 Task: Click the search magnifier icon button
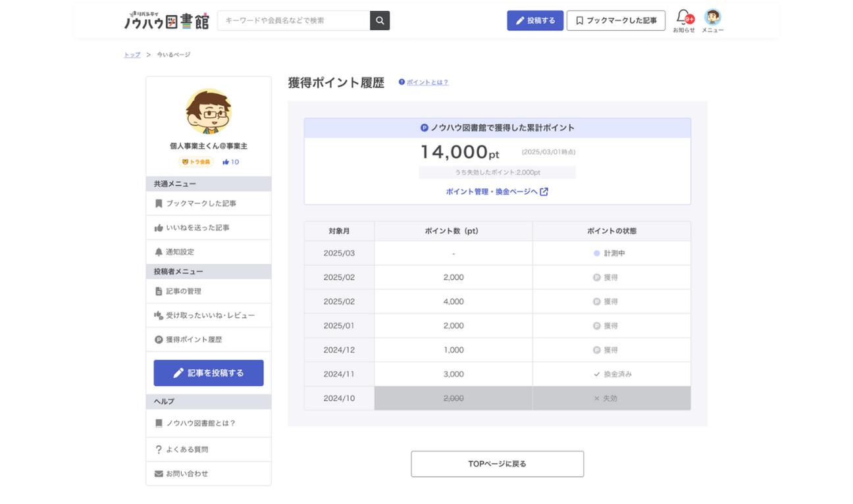tap(380, 20)
